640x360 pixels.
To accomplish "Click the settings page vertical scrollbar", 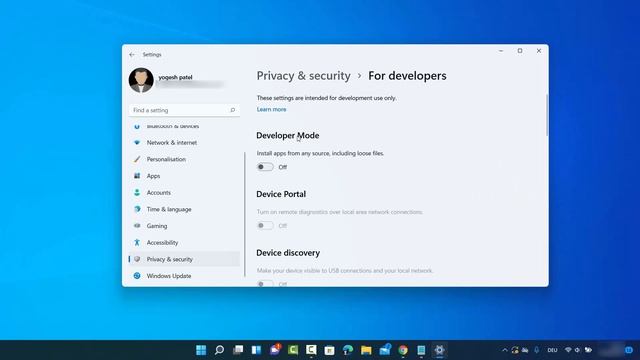I will click(x=547, y=116).
